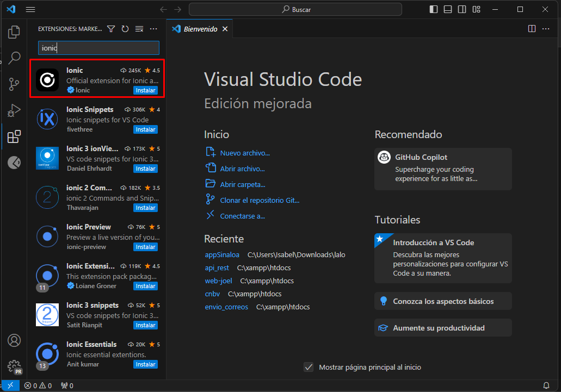Open recent folder envio_correos
This screenshot has height=392, width=561.
(226, 307)
